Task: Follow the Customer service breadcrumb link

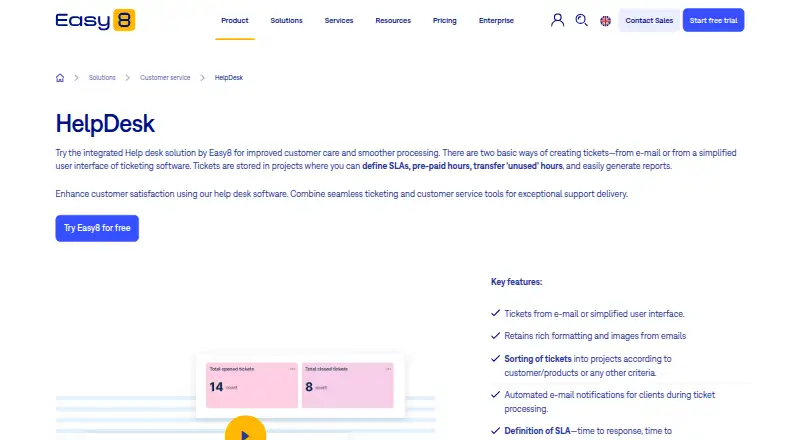Action: [165, 78]
